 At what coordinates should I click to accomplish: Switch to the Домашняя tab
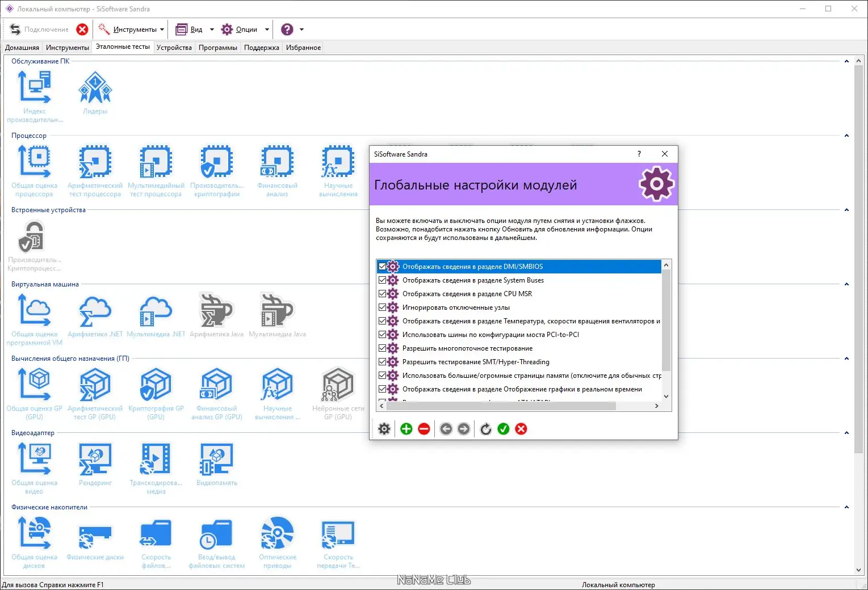pyautogui.click(x=22, y=48)
